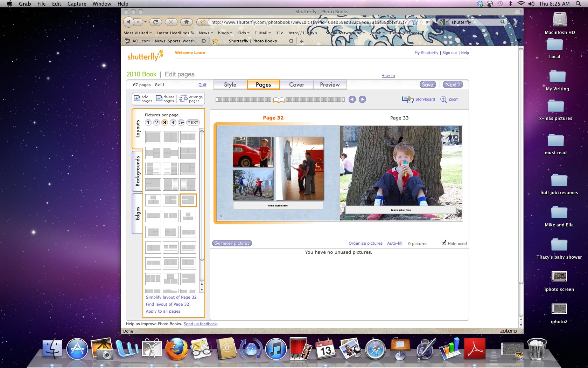Select 4 pictures per page option

(173, 123)
